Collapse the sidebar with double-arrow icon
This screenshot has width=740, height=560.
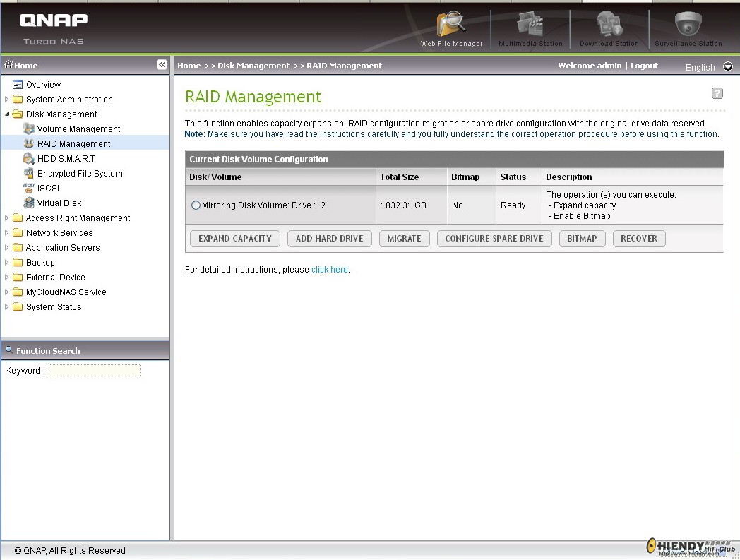pos(162,65)
